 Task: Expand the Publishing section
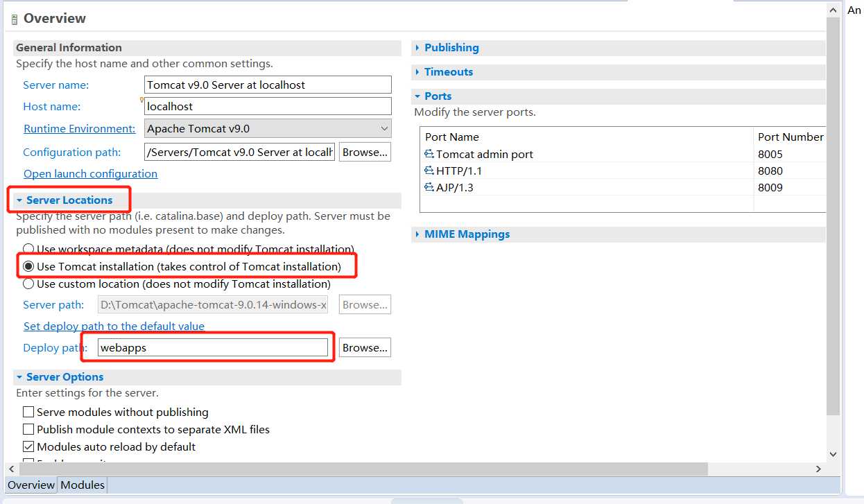coord(417,48)
